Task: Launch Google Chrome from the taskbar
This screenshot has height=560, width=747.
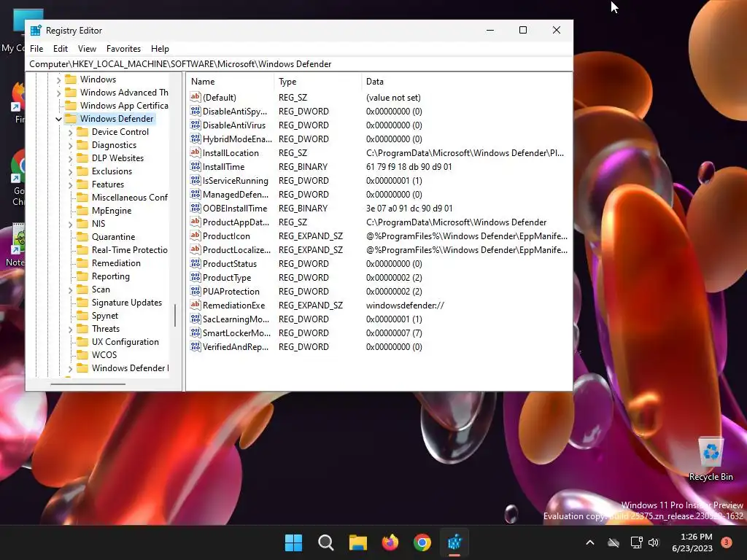Action: coord(422,542)
